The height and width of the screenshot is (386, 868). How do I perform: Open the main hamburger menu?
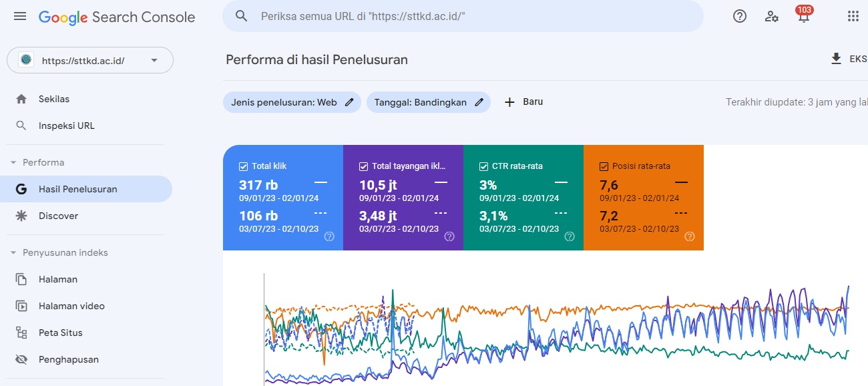[20, 16]
